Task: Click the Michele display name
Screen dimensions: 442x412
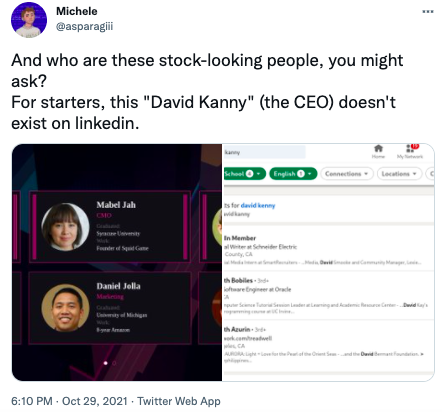Action: point(77,11)
